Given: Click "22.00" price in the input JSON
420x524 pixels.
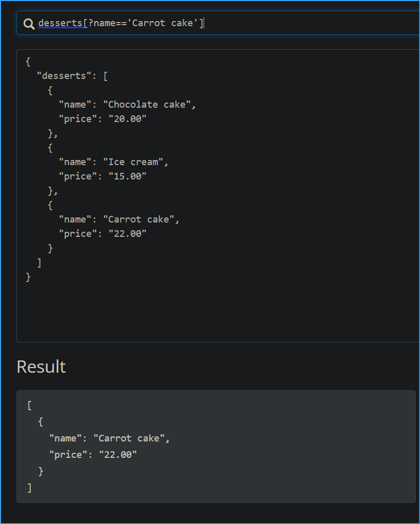Looking at the screenshot, I should 125,234.
